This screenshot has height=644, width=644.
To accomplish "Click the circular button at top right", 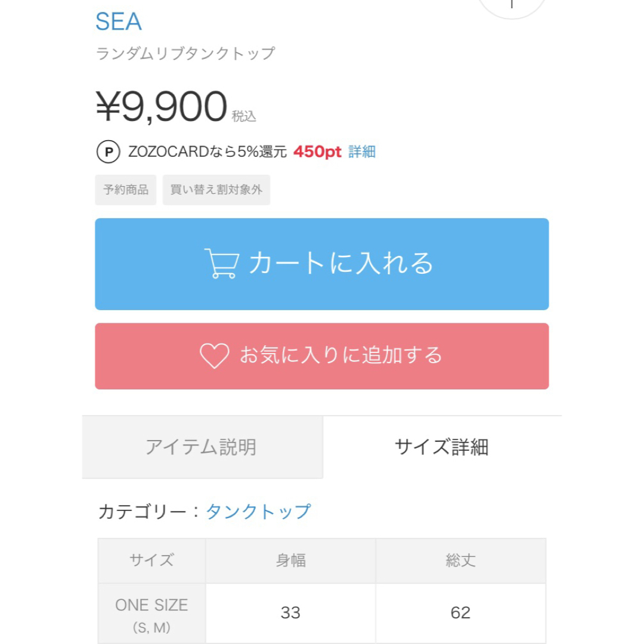I will tap(512, 5).
